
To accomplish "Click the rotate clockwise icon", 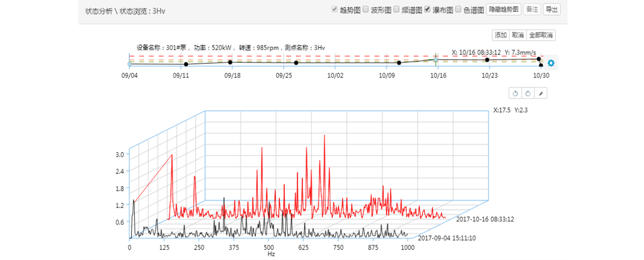I will tap(528, 94).
